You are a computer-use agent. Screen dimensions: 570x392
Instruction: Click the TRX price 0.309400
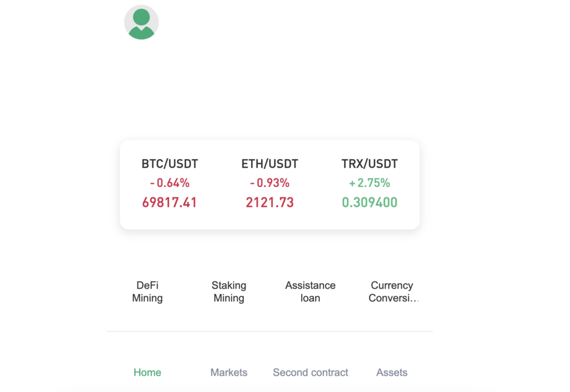tap(370, 202)
